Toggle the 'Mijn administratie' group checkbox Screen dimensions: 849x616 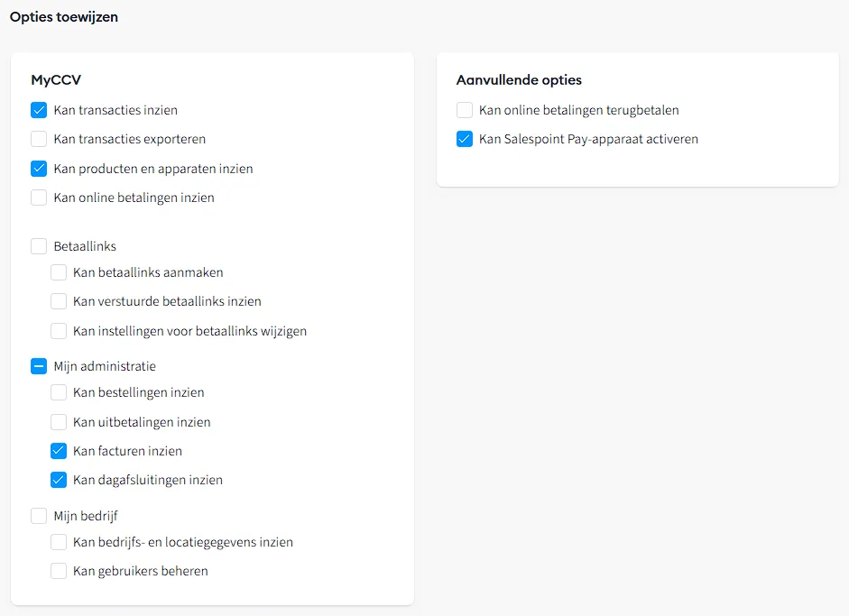[x=39, y=366]
